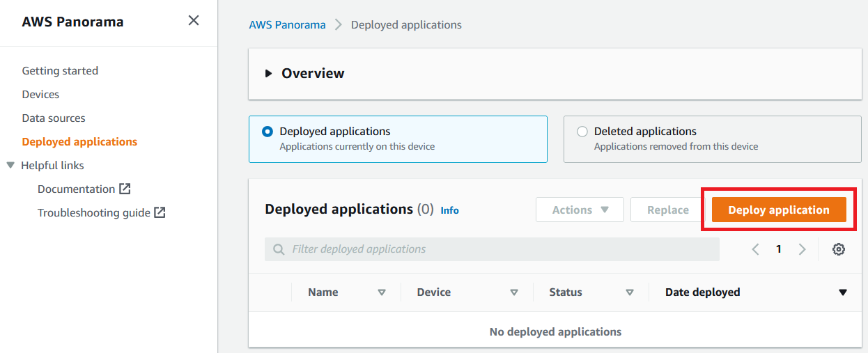The image size is (868, 353).
Task: Click the Deployed applications breadcrumb text
Action: click(x=406, y=25)
